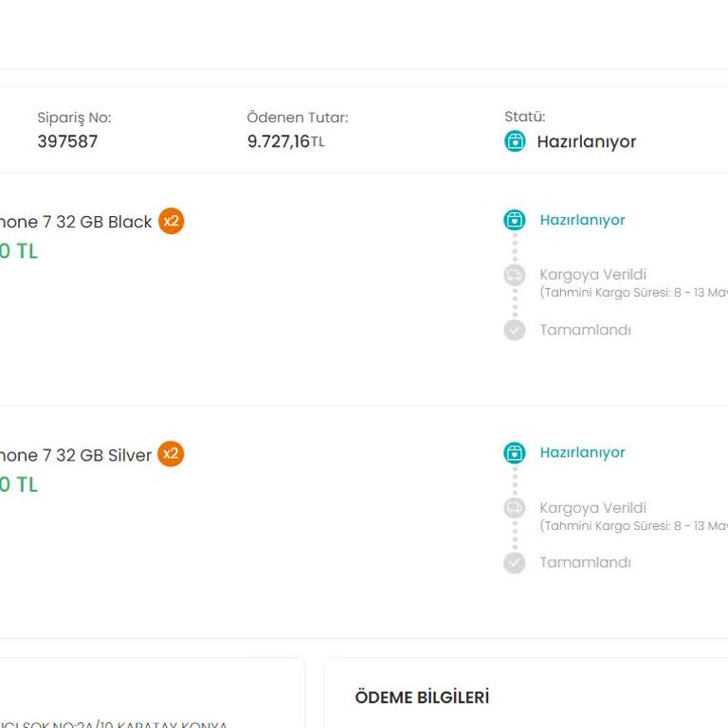The width and height of the screenshot is (728, 728).
Task: Click the Tamamlandı checkmark icon for Black iPhone
Action: pyautogui.click(x=515, y=330)
